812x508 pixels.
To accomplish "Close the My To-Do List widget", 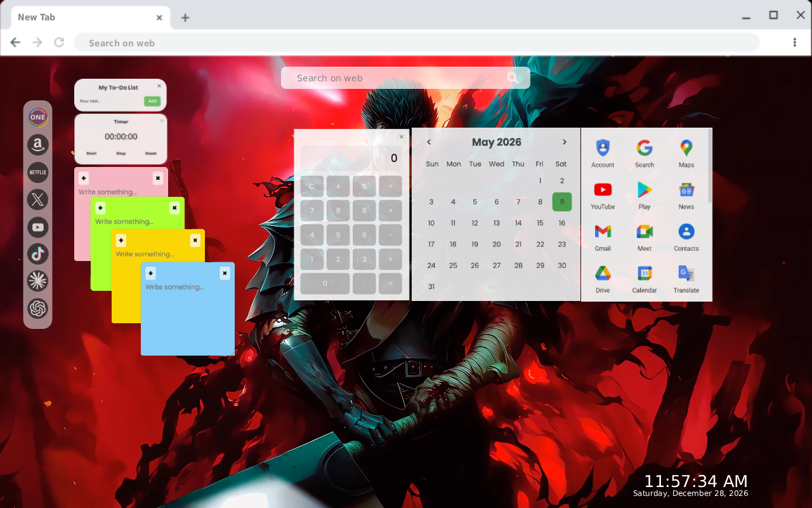I will point(159,85).
